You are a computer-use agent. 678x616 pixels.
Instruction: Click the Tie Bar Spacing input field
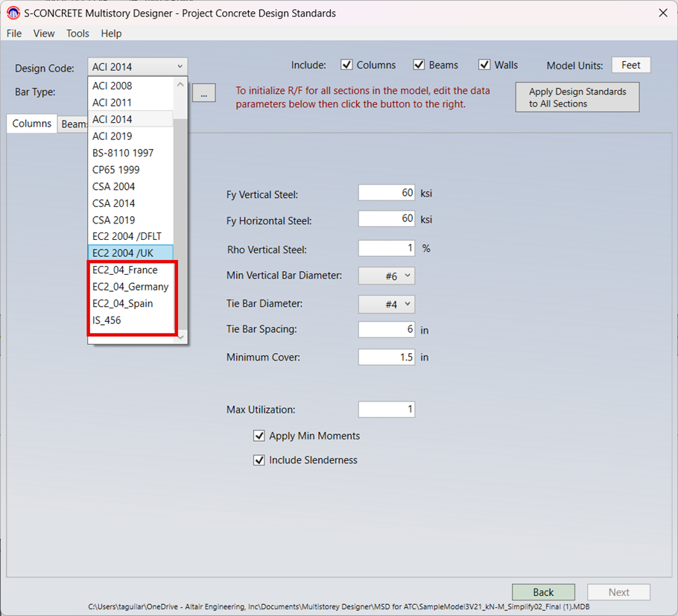point(387,329)
